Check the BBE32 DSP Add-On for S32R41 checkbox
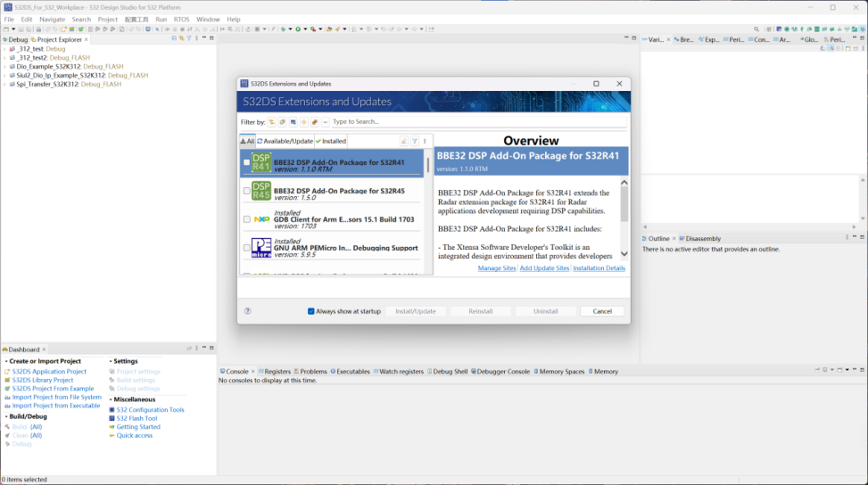The image size is (868, 485). 247,162
